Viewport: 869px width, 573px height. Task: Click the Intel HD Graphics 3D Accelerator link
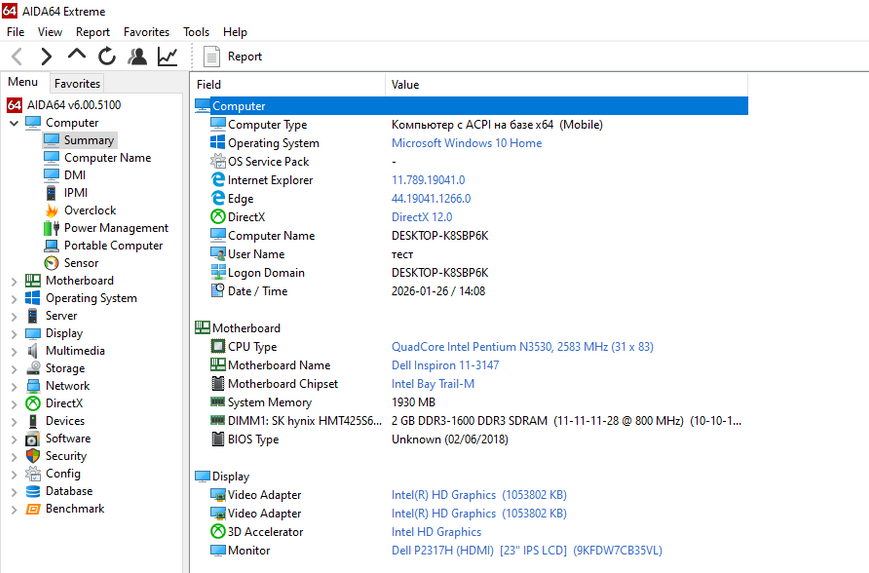coord(436,532)
